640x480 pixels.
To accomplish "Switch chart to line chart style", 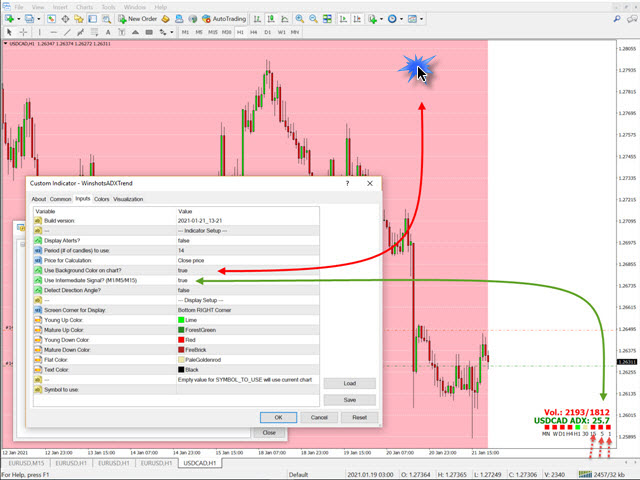I will 285,19.
